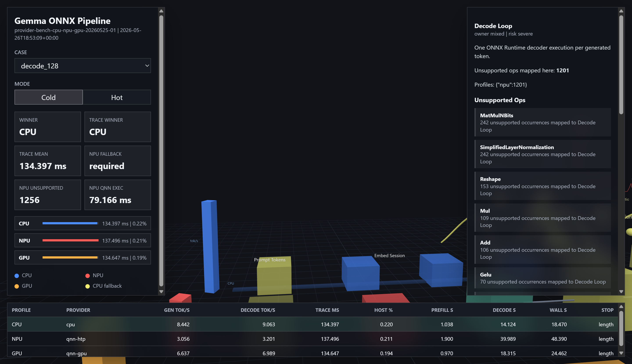Click the Prompt Tokens yellow block

tap(274, 276)
